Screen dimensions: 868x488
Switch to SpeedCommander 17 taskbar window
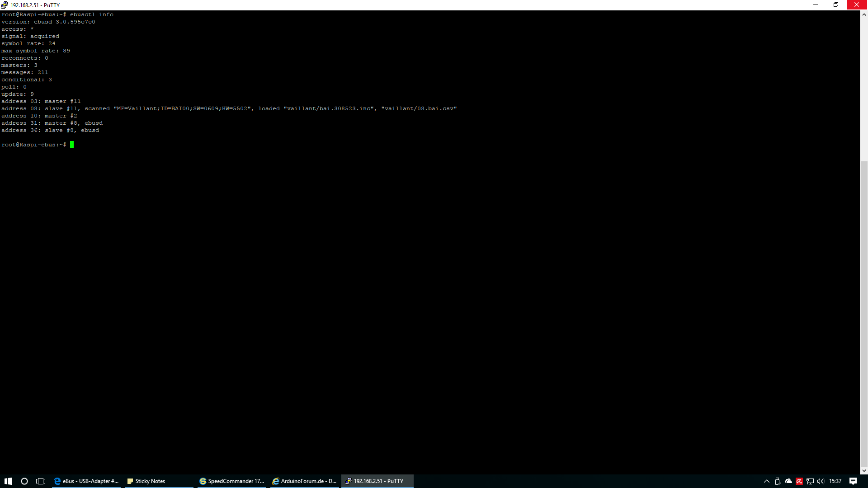[x=231, y=481]
